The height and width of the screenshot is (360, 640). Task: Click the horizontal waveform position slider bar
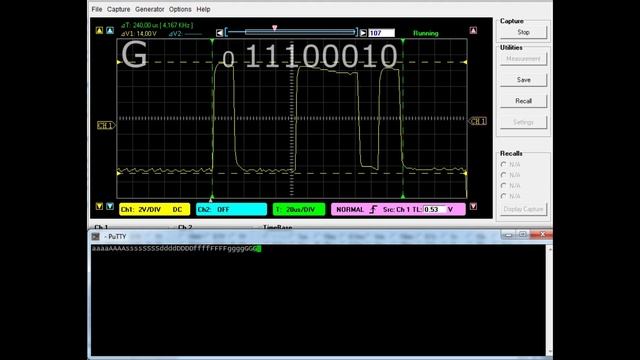(x=291, y=32)
